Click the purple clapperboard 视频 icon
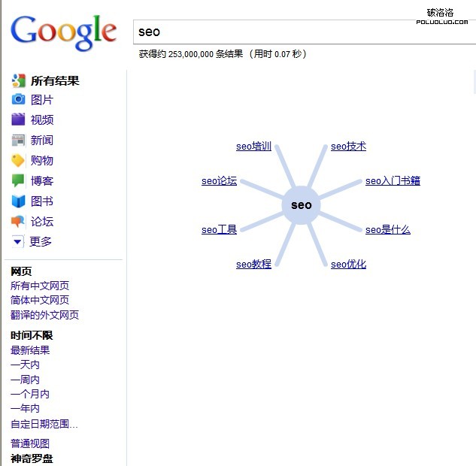476x466 pixels. 18,120
